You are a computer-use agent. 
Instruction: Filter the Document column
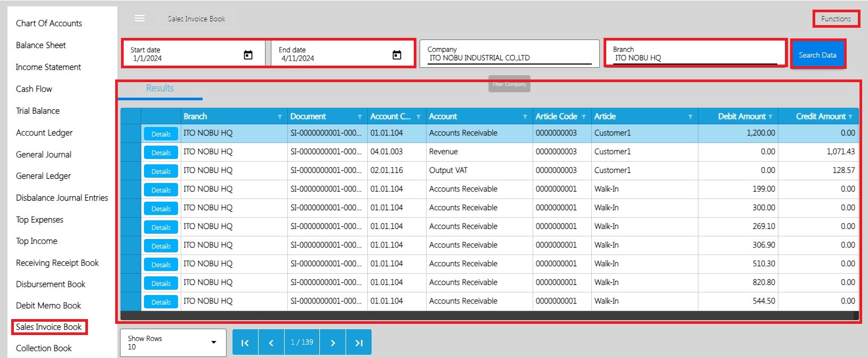coord(360,117)
